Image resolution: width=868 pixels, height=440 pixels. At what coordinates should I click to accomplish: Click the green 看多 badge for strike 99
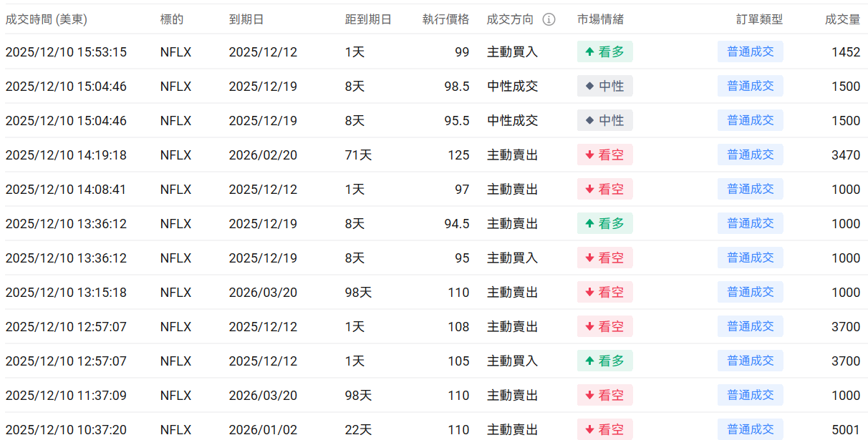coord(604,52)
